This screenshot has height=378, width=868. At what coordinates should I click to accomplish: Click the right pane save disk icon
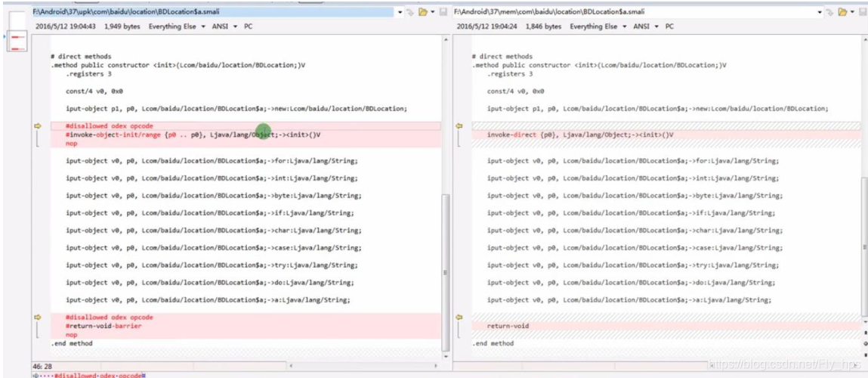[863, 11]
